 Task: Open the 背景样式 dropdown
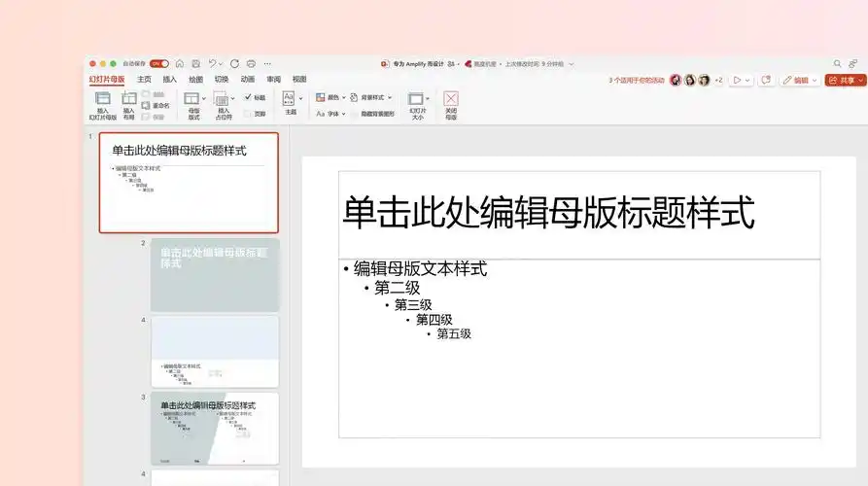pos(371,97)
